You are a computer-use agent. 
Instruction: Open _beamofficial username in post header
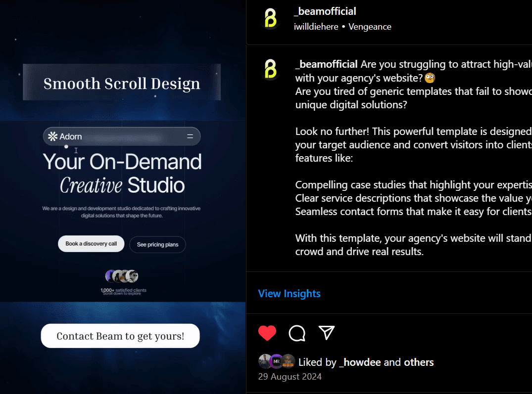(x=325, y=11)
